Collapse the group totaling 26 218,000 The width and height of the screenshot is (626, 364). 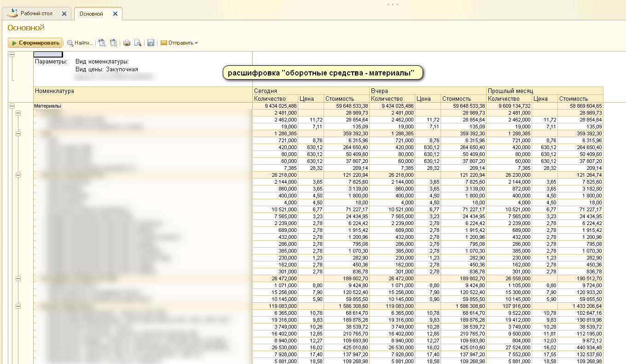(x=18, y=175)
